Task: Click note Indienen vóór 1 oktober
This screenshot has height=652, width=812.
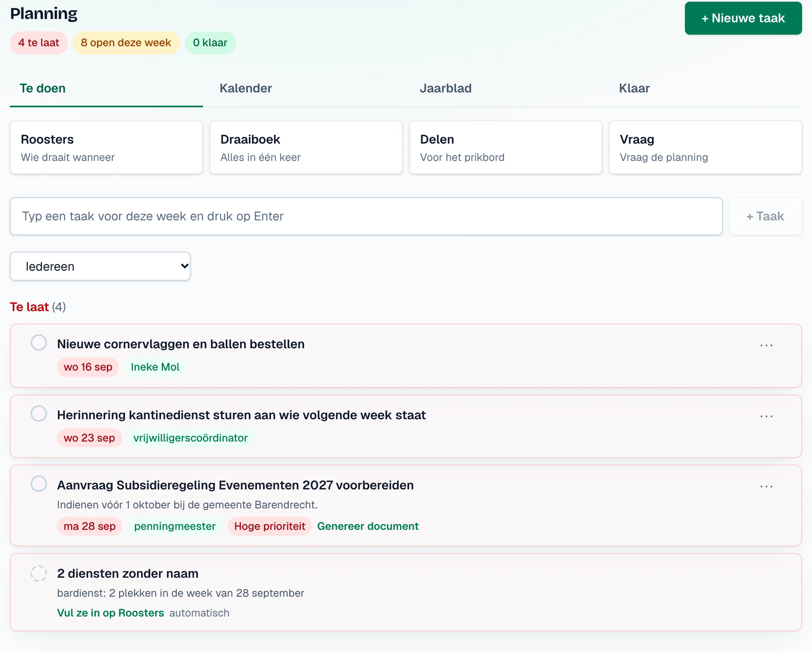Action: pyautogui.click(x=187, y=505)
